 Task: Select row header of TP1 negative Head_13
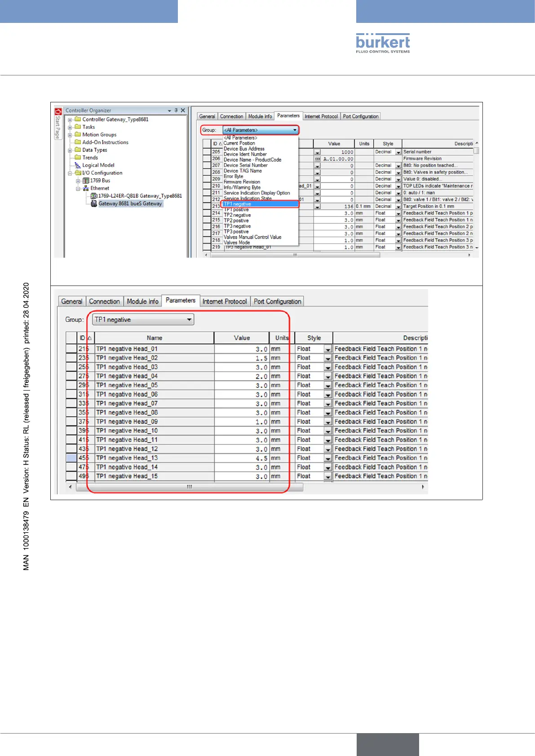tap(71, 458)
